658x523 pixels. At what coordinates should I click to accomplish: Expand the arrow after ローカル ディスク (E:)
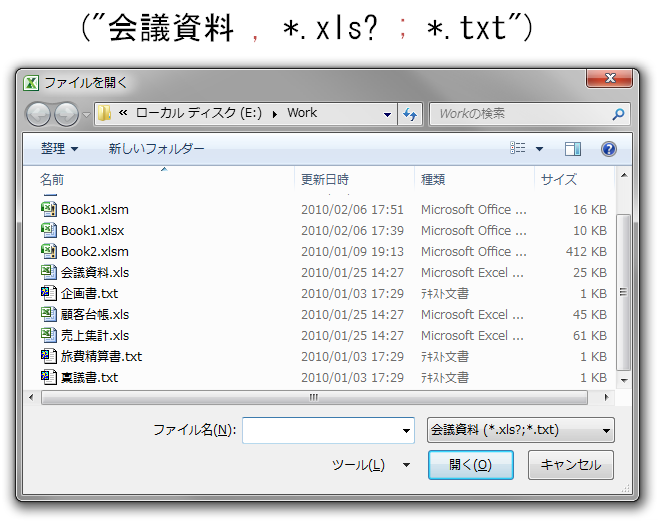pyautogui.click(x=274, y=114)
